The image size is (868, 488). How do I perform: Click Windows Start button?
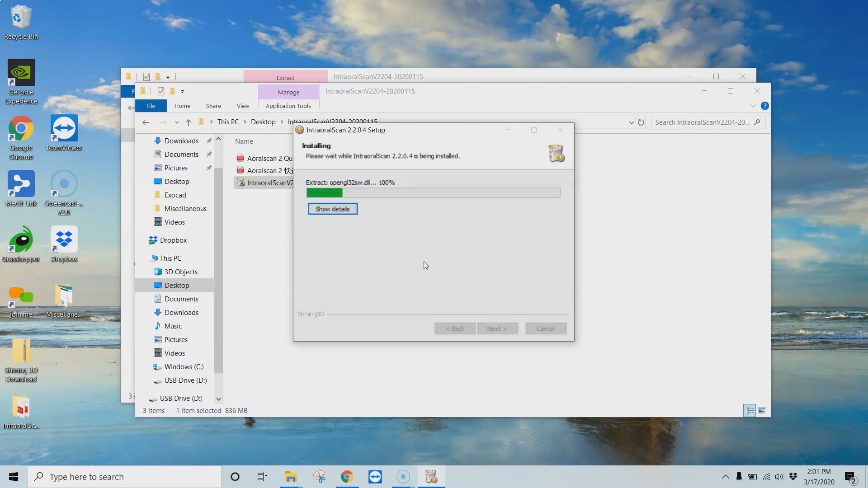[14, 477]
